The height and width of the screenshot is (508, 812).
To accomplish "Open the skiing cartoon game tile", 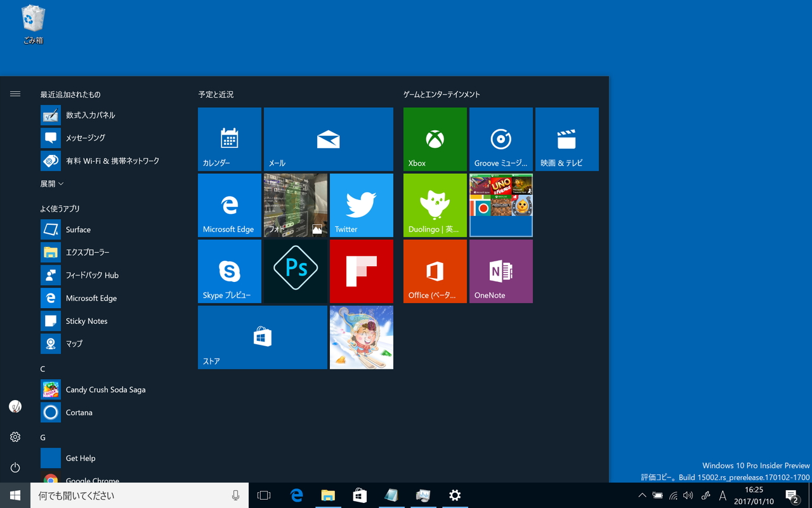I will tap(362, 337).
